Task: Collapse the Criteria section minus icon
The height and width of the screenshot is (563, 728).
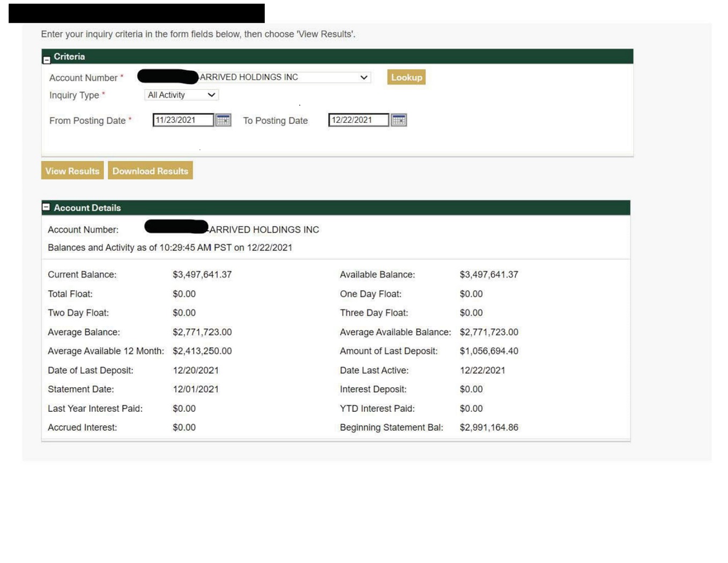Action: point(47,60)
